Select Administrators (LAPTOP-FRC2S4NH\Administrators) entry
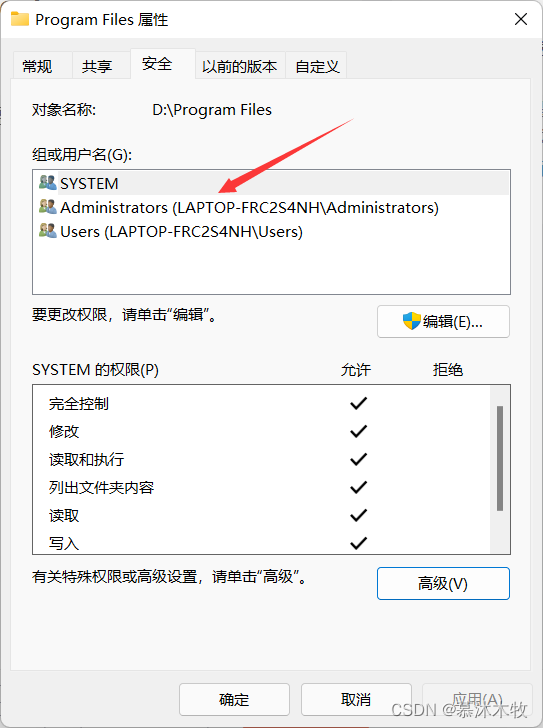 [272, 207]
